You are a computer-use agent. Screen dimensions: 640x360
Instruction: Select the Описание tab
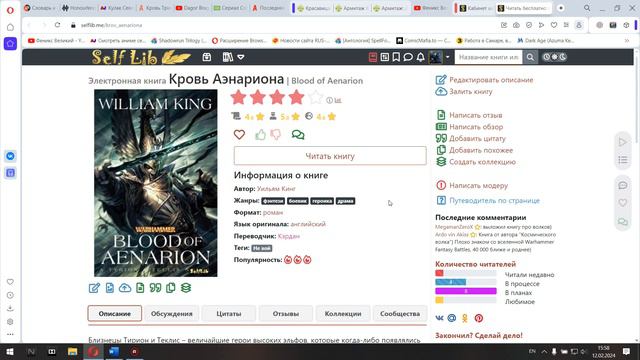(x=115, y=313)
